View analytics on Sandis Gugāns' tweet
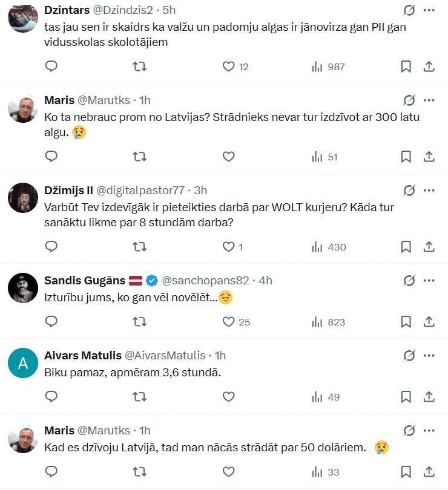 coord(317,322)
